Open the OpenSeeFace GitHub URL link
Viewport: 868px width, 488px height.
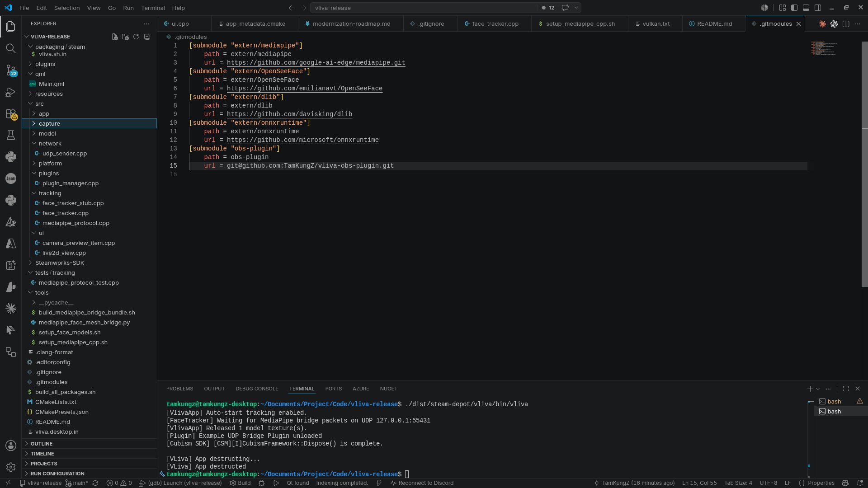pyautogui.click(x=305, y=88)
